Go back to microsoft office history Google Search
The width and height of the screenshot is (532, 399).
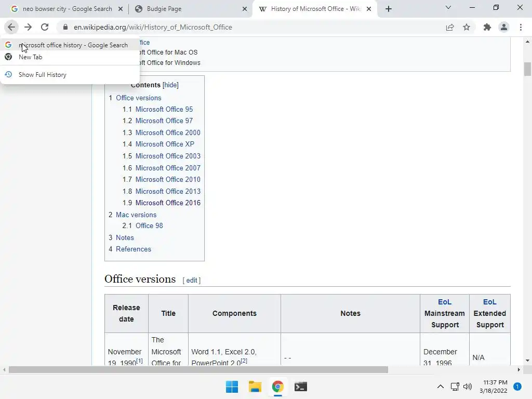[70, 45]
